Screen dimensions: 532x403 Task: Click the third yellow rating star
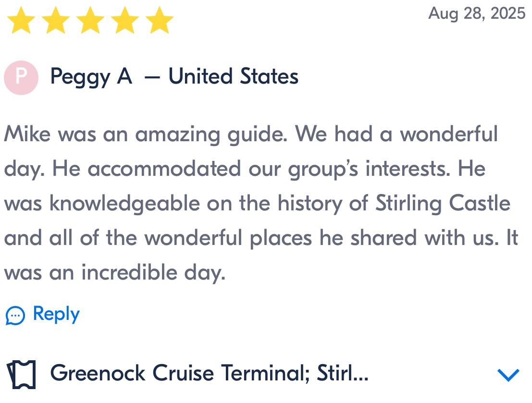tap(90, 22)
